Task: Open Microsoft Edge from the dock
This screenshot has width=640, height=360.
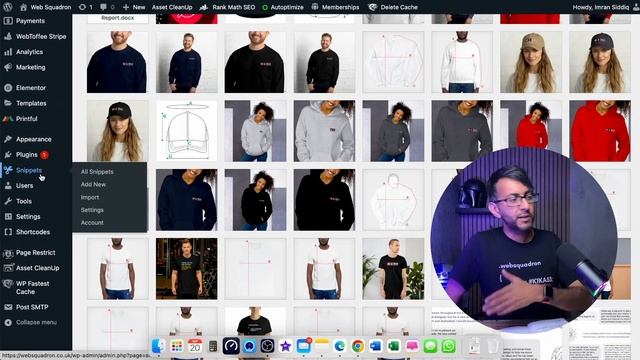Action: pyautogui.click(x=340, y=346)
